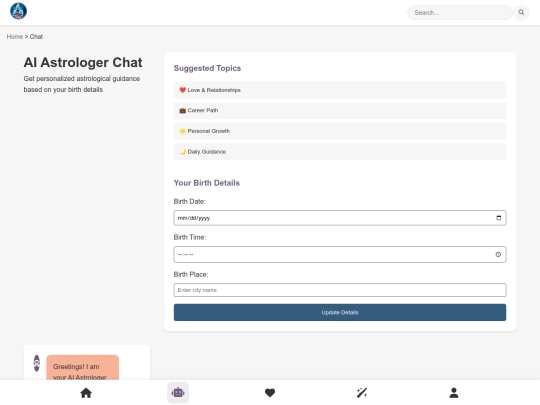Screen dimensions: 540x405
Task: Focus the Search text box
Action: click(460, 12)
